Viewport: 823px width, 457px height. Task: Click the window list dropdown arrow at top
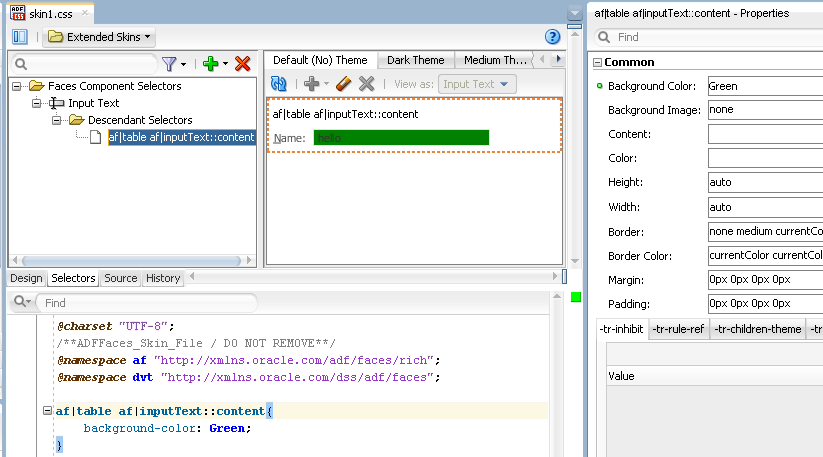(575, 13)
